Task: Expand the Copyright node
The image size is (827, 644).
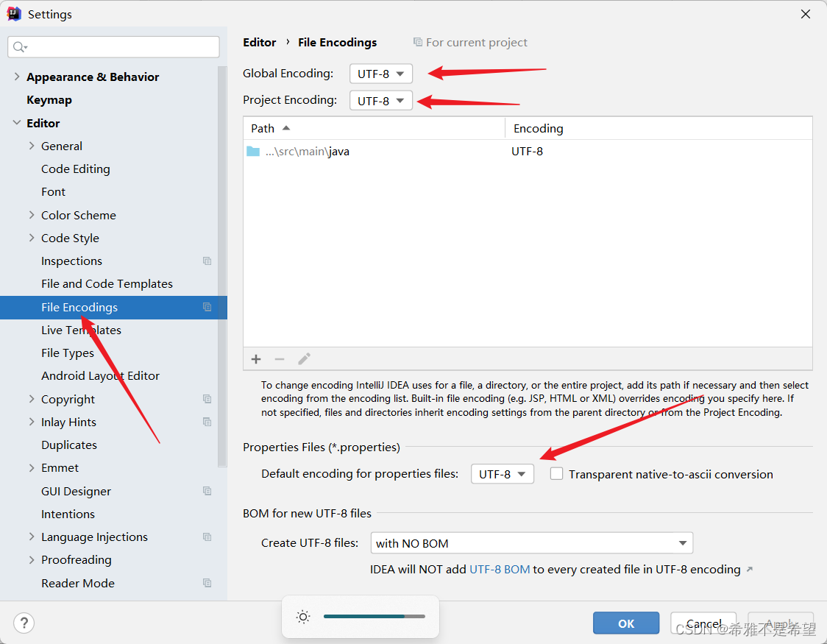Action: tap(32, 399)
